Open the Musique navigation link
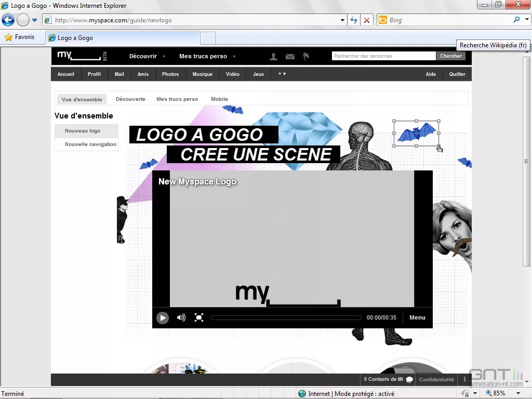The width and height of the screenshot is (532, 399). 203,74
